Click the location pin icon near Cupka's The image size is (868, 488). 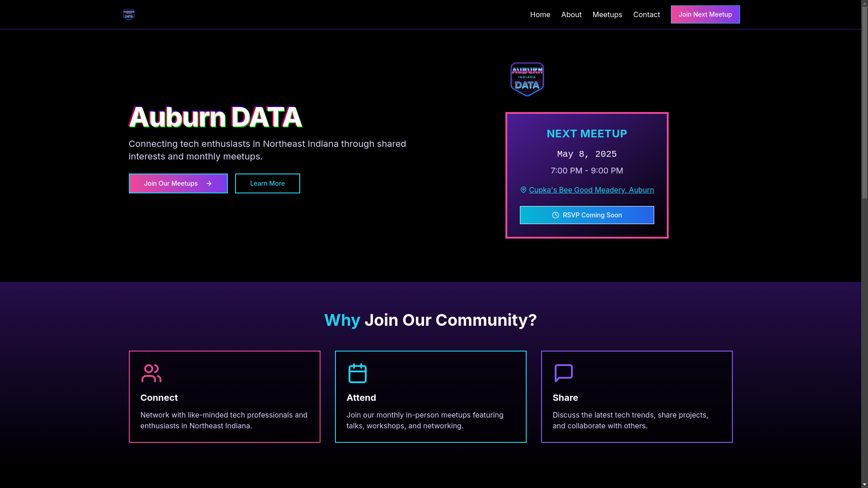click(x=523, y=190)
